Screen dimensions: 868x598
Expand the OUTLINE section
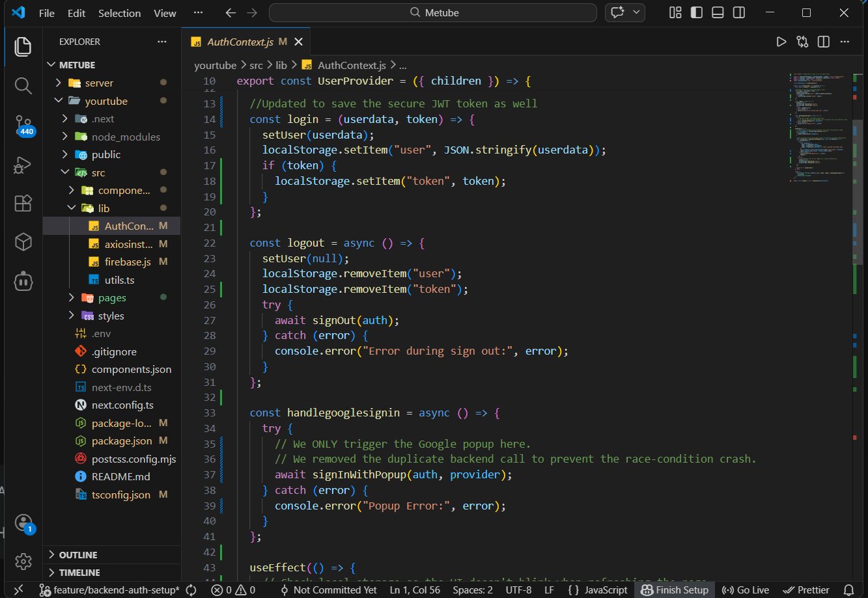tap(78, 555)
